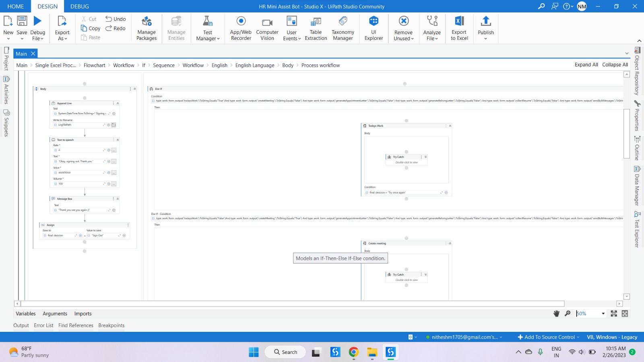Viewport: 644px width, 362px height.
Task: Publish the project
Action: pos(486,28)
